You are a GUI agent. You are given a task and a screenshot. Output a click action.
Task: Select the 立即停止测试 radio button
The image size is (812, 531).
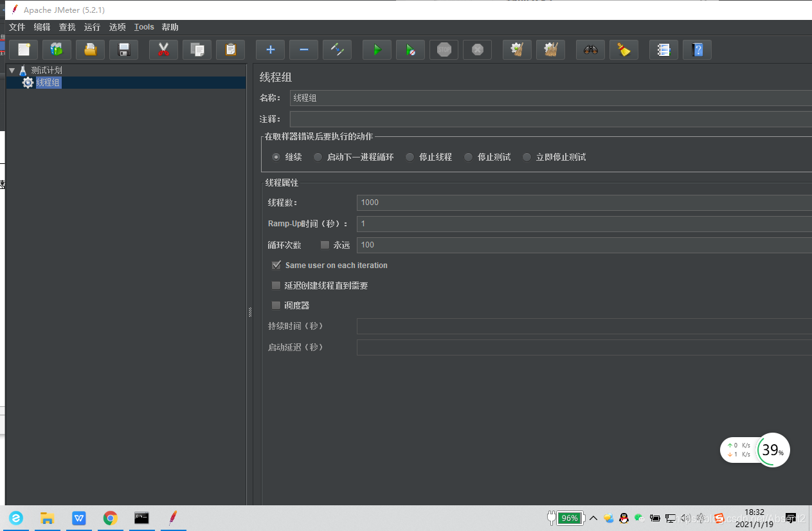click(527, 157)
